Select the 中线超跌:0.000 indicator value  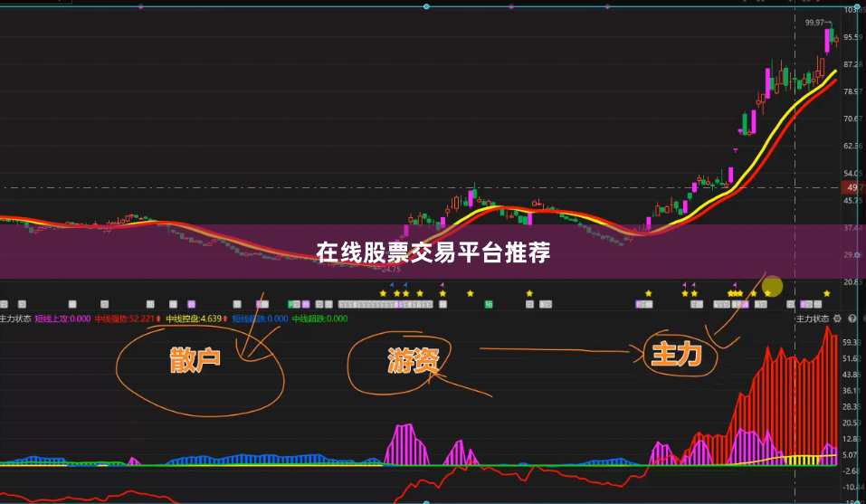[319, 319]
